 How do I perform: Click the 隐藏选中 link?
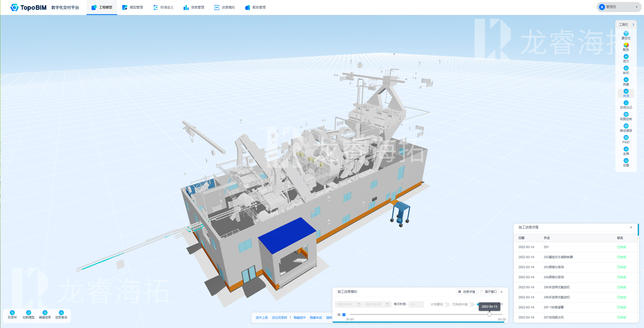coord(300,318)
